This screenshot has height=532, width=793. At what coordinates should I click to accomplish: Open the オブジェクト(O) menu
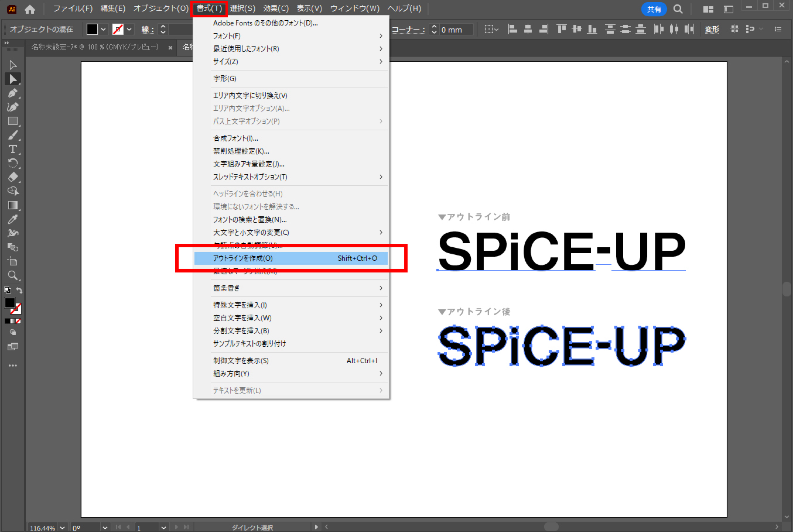[161, 8]
